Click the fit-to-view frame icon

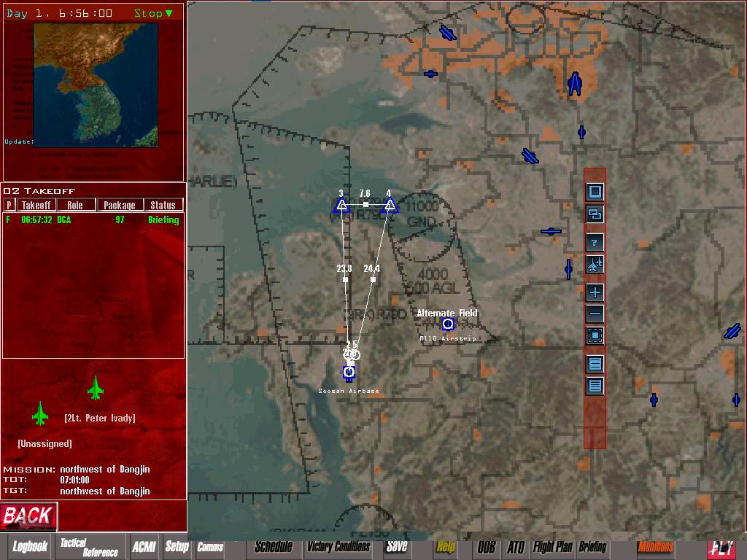coord(595,336)
